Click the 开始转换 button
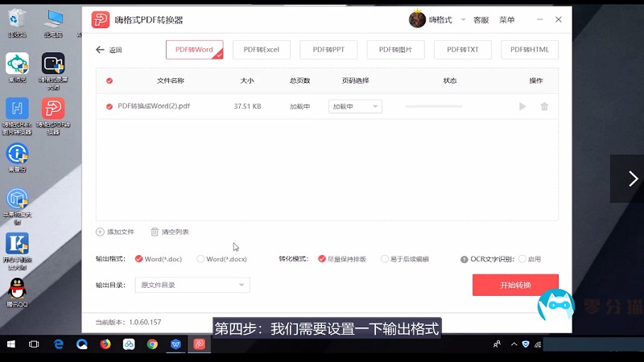Image resolution: width=644 pixels, height=362 pixels. point(514,285)
